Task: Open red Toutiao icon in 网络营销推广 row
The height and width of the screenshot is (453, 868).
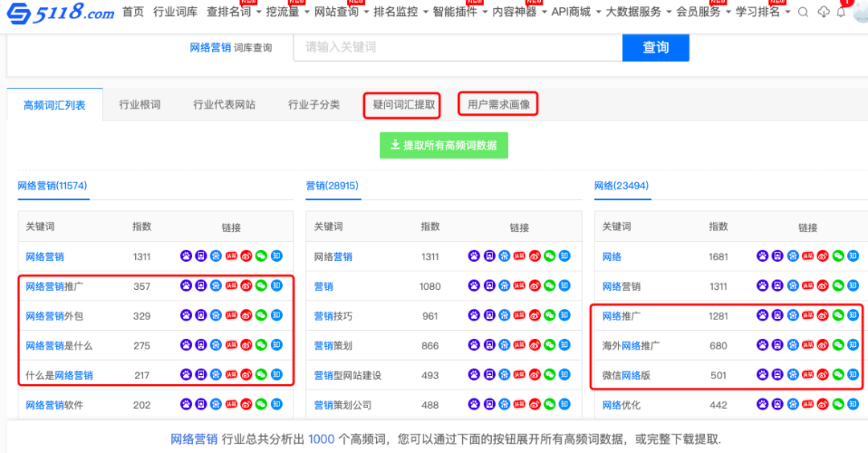Action: (231, 286)
